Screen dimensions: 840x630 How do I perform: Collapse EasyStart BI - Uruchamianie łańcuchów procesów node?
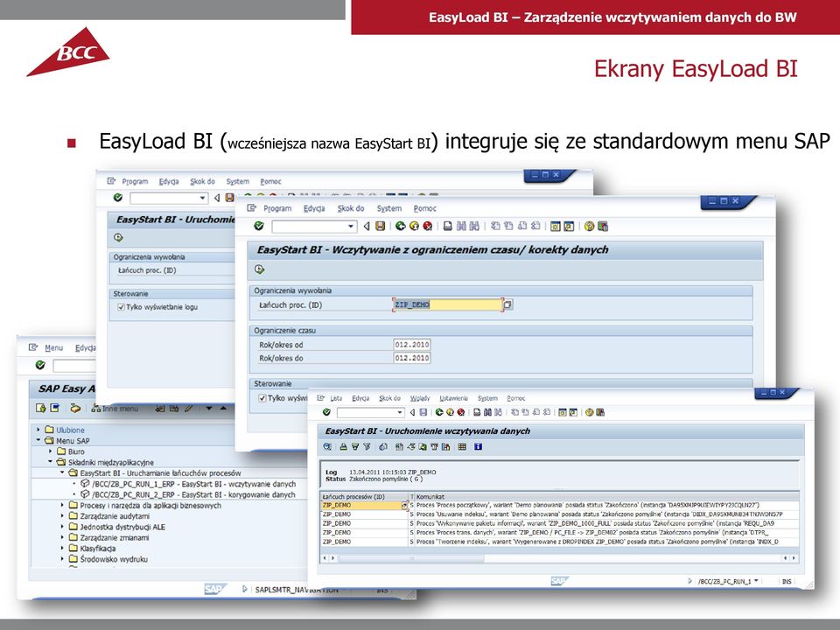tap(62, 472)
